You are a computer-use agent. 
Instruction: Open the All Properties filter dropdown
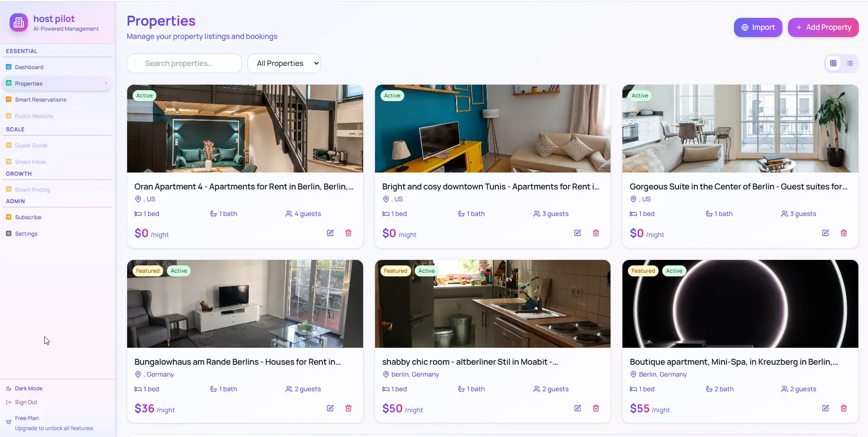pyautogui.click(x=284, y=63)
